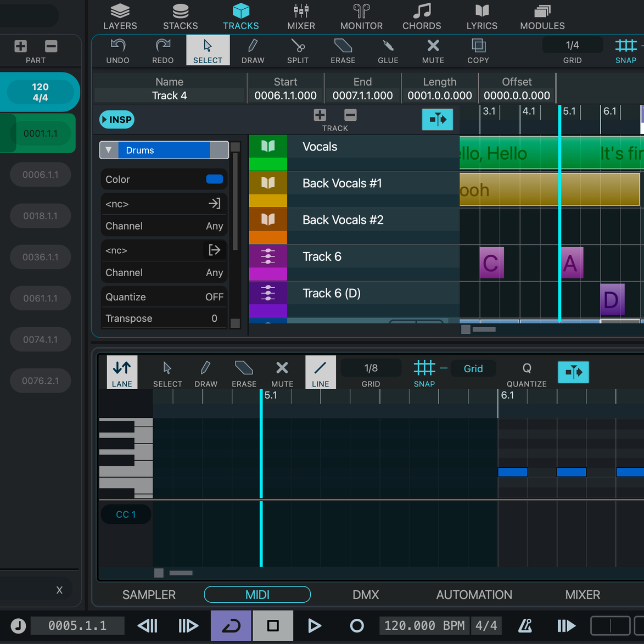Open the Lyrics view

coord(482,16)
